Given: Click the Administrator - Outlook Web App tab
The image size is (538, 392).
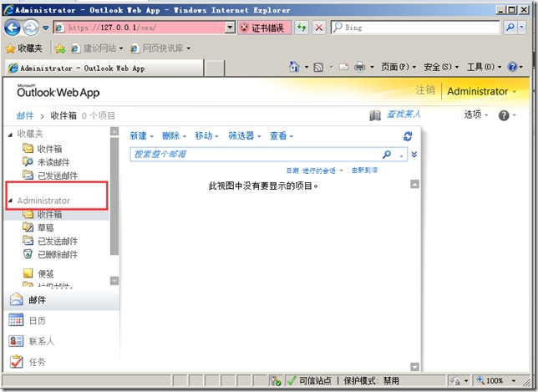Looking at the screenshot, I should pos(104,68).
